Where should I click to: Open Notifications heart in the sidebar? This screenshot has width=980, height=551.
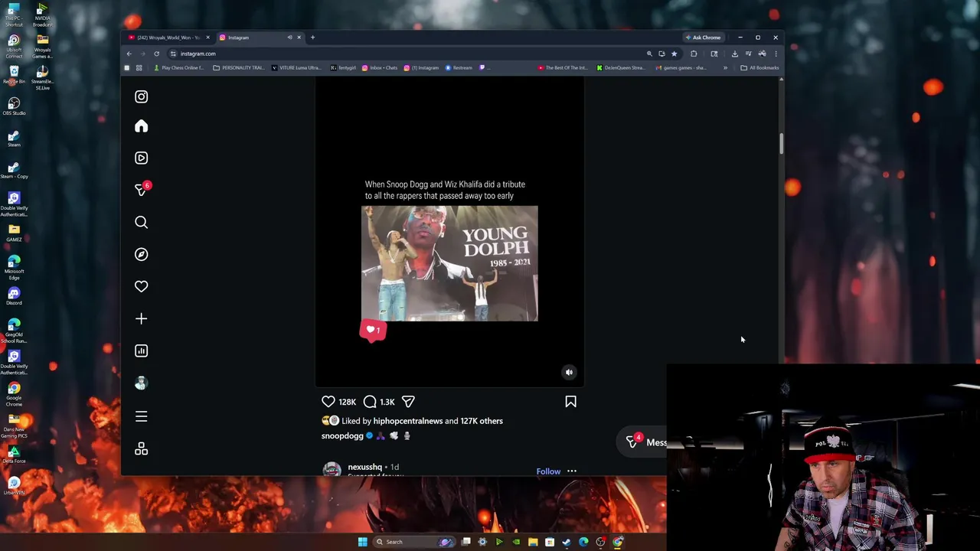coord(141,286)
